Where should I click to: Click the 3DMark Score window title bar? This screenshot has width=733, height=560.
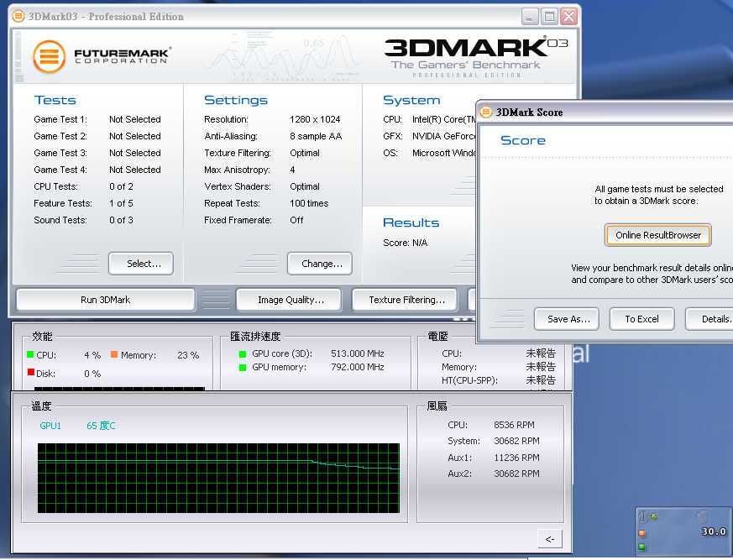(605, 113)
